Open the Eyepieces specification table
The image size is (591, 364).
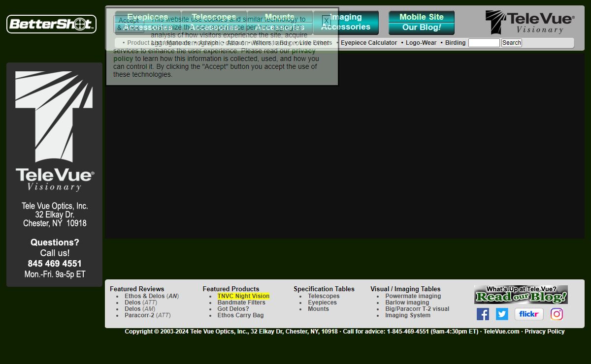[x=323, y=303]
